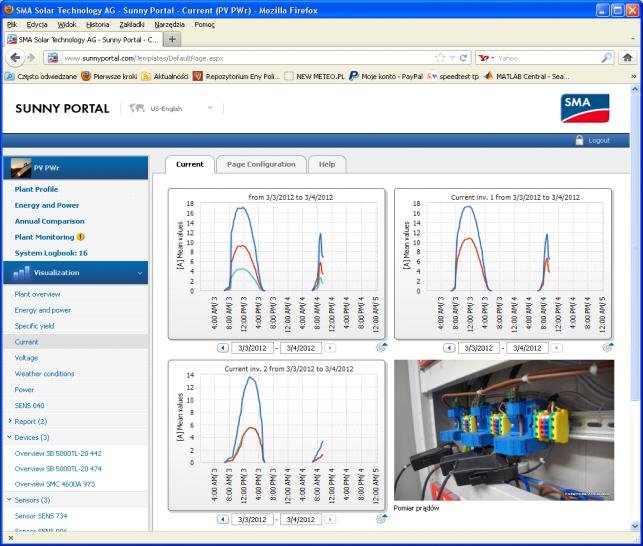Open the Specific yield page
643x546 pixels.
click(34, 326)
